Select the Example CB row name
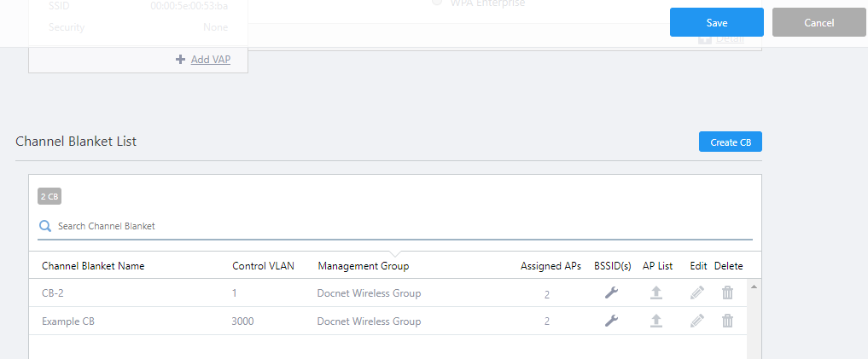868x359 pixels. pos(68,321)
